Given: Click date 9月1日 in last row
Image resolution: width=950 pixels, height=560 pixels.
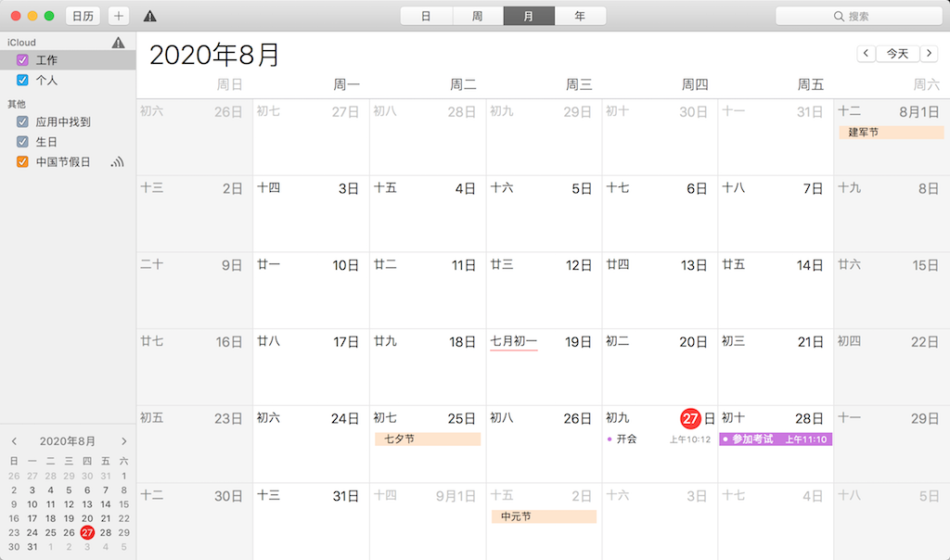Looking at the screenshot, I should [456, 496].
